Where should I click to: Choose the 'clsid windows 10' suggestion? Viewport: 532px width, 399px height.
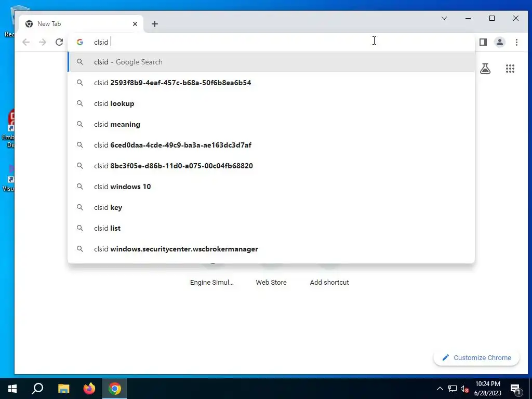[x=271, y=187]
